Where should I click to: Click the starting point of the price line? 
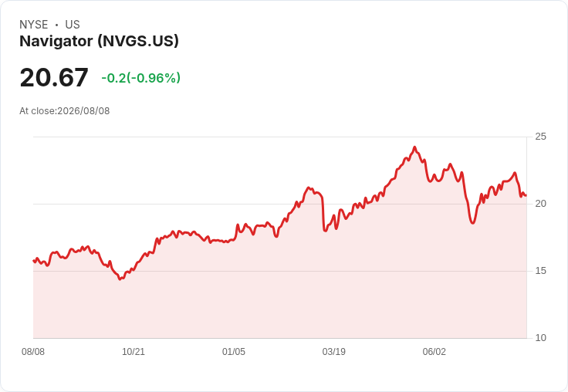pos(34,261)
